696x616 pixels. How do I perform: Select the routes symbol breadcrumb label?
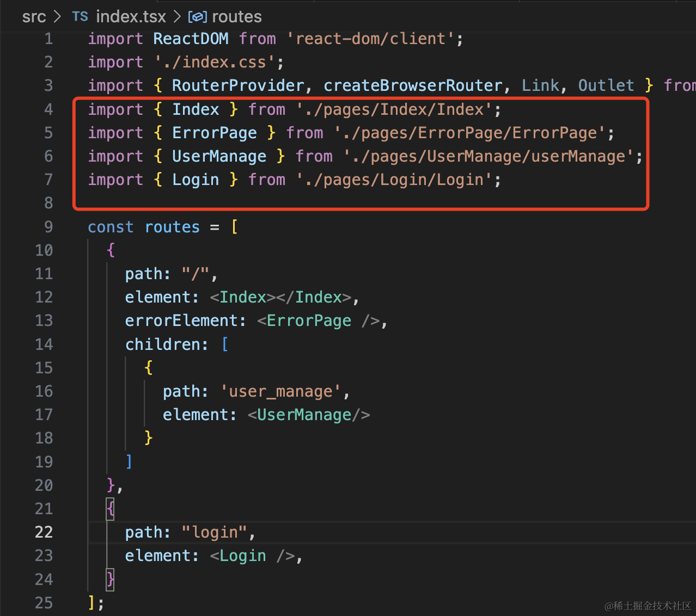tap(236, 17)
